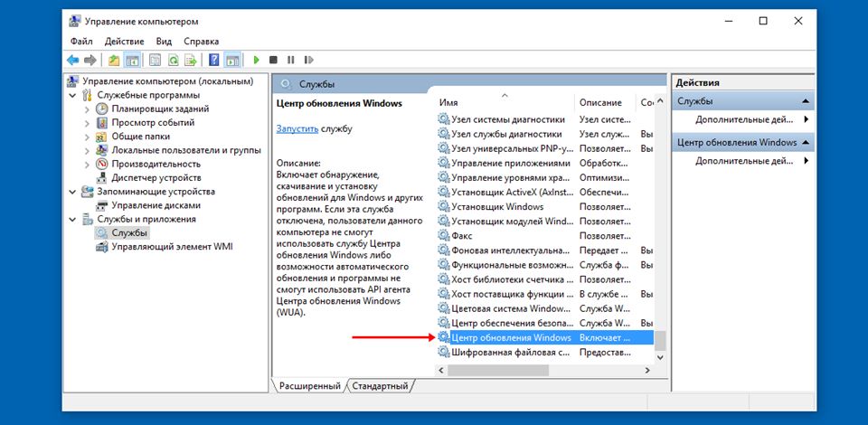Click gear icon of Центр обновления Windows

(x=443, y=337)
